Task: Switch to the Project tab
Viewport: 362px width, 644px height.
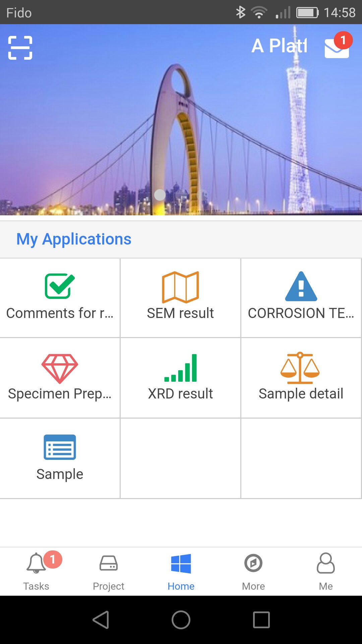Action: pyautogui.click(x=109, y=572)
